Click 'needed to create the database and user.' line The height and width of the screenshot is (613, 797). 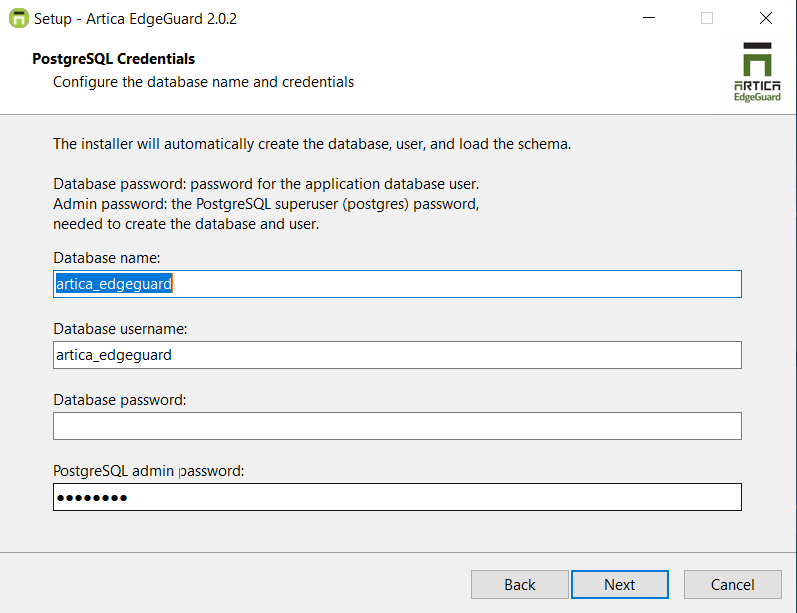coord(186,224)
